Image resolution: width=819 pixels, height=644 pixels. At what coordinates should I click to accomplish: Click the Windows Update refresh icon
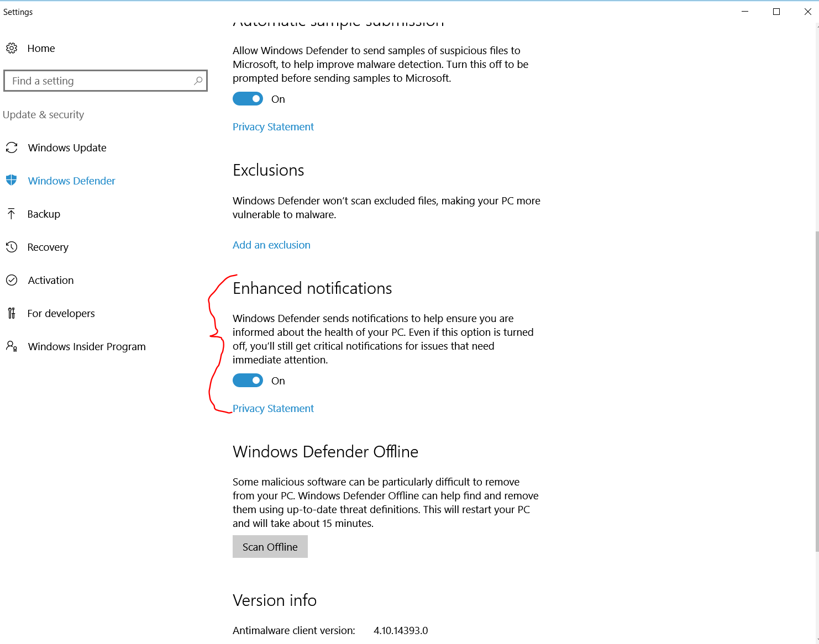tap(12, 147)
